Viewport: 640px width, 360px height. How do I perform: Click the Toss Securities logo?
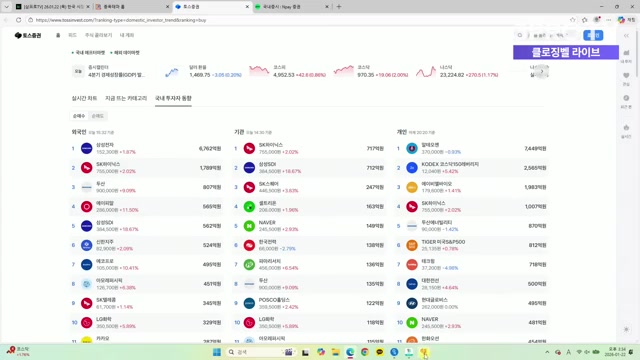click(x=28, y=36)
